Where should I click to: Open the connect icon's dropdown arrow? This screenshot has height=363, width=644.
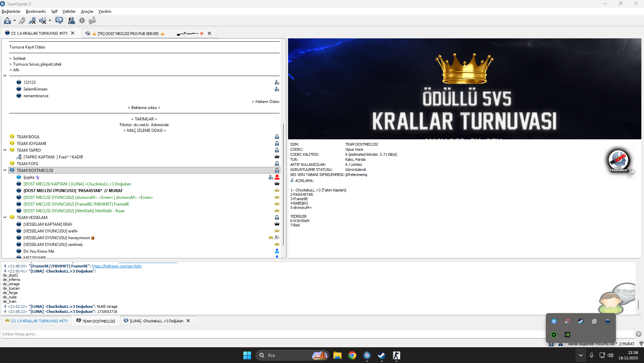point(14,21)
